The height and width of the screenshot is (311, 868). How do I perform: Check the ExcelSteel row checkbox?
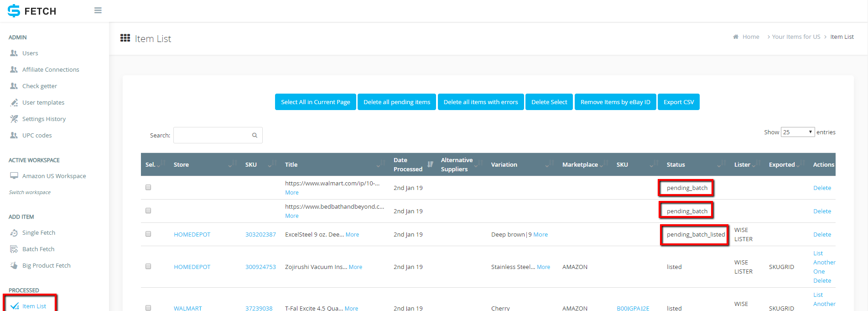pyautogui.click(x=148, y=234)
